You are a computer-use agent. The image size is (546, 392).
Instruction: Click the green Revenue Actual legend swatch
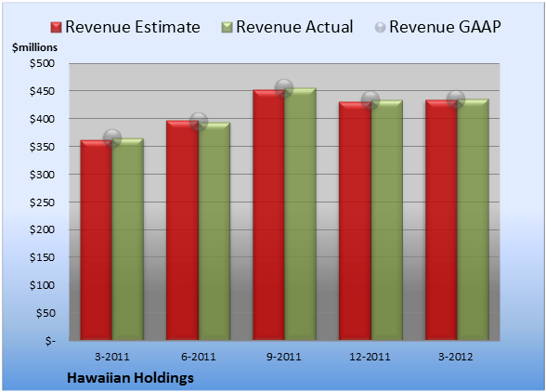227,28
